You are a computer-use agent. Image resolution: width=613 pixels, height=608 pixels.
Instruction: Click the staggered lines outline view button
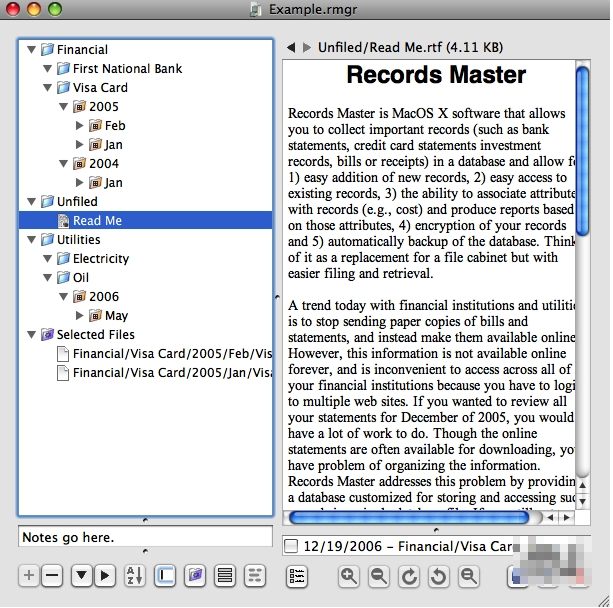[x=255, y=576]
